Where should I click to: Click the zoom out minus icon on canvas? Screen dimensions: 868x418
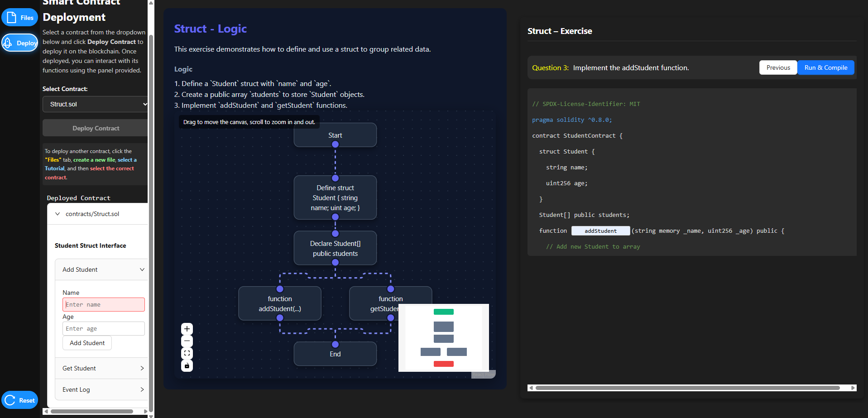coord(187,341)
